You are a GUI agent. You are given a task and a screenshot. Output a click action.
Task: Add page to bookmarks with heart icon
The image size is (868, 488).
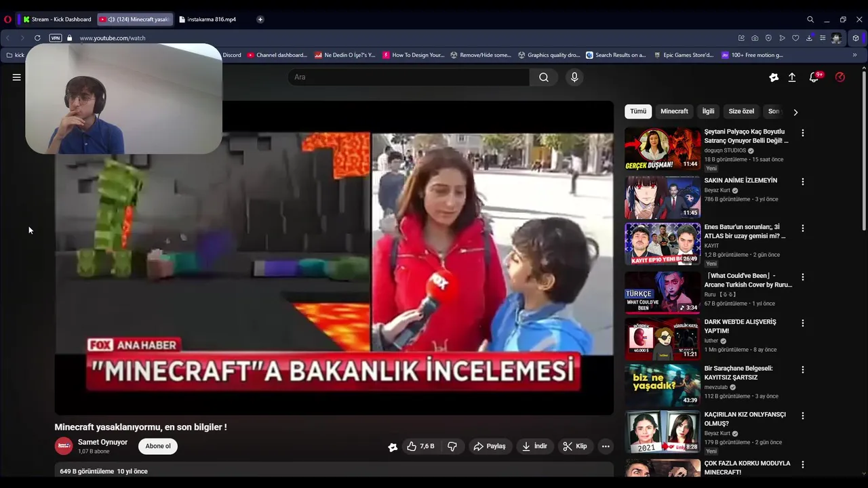[795, 38]
